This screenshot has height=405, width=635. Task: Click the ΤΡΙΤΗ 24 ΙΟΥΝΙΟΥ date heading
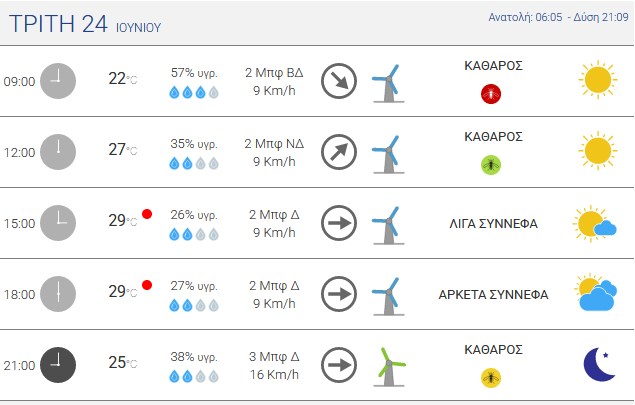click(85, 24)
